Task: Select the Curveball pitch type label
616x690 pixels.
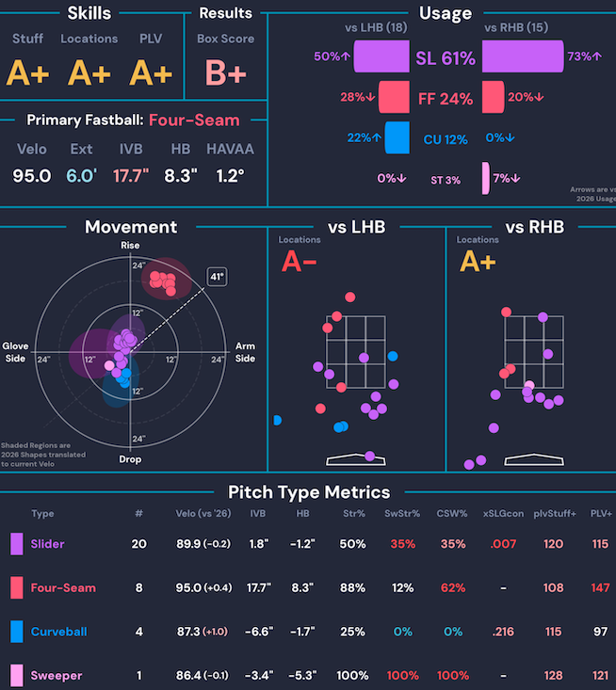Action: (x=59, y=632)
